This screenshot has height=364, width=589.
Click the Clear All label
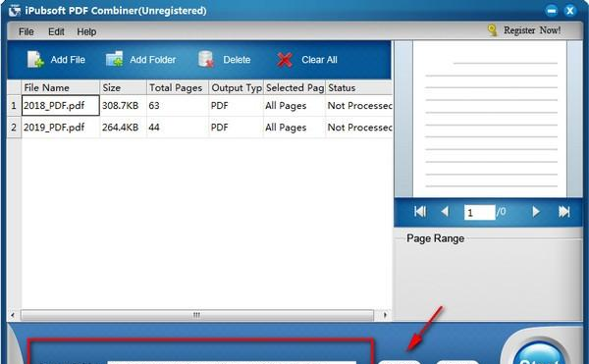pos(319,60)
